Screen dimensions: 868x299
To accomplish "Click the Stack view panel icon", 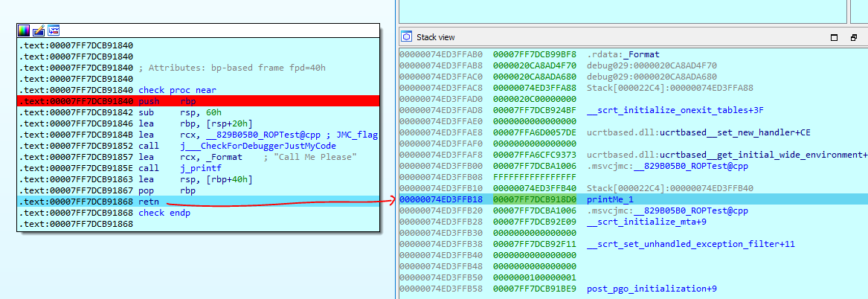I will [407, 36].
